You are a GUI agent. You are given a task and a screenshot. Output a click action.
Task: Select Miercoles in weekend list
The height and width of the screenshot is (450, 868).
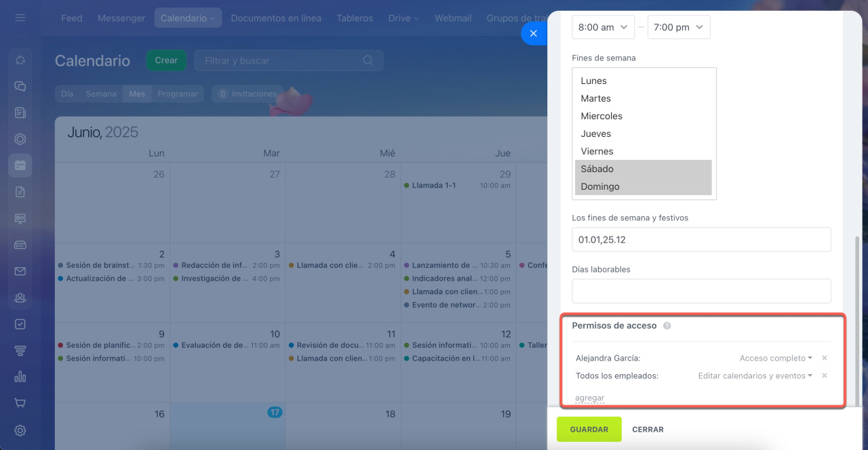[x=644, y=116]
